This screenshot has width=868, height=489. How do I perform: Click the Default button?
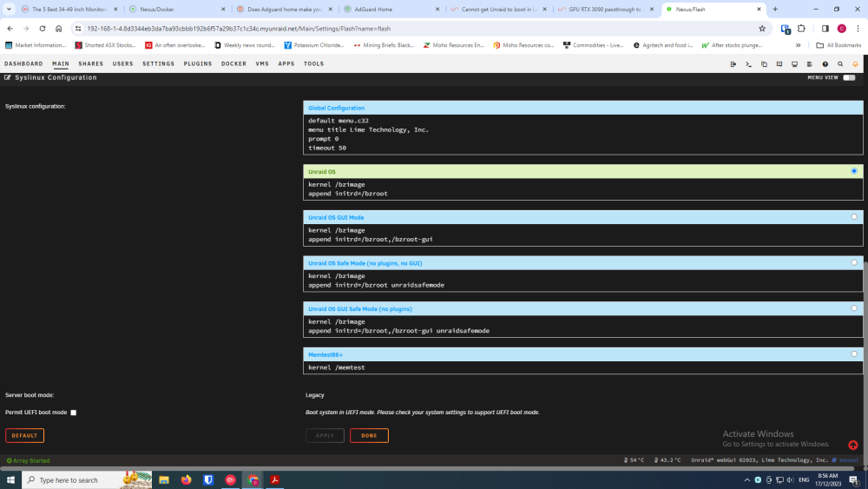[25, 435]
